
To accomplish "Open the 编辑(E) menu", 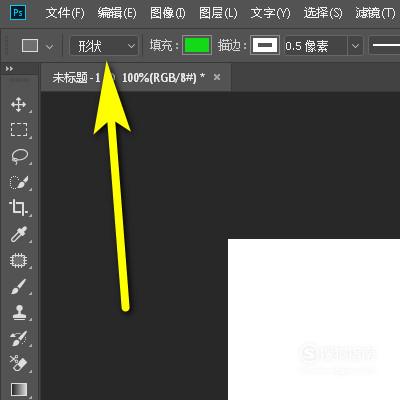I will coord(117,13).
